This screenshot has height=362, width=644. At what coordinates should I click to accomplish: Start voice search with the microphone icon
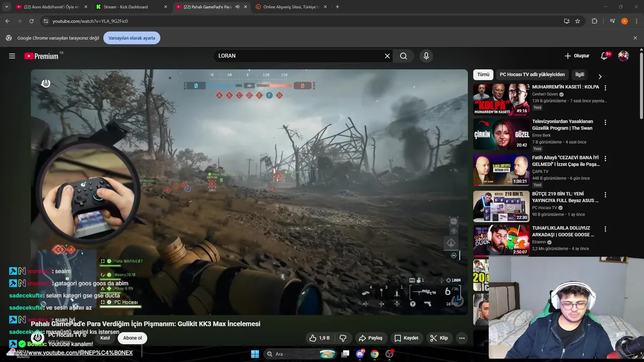pos(426,56)
